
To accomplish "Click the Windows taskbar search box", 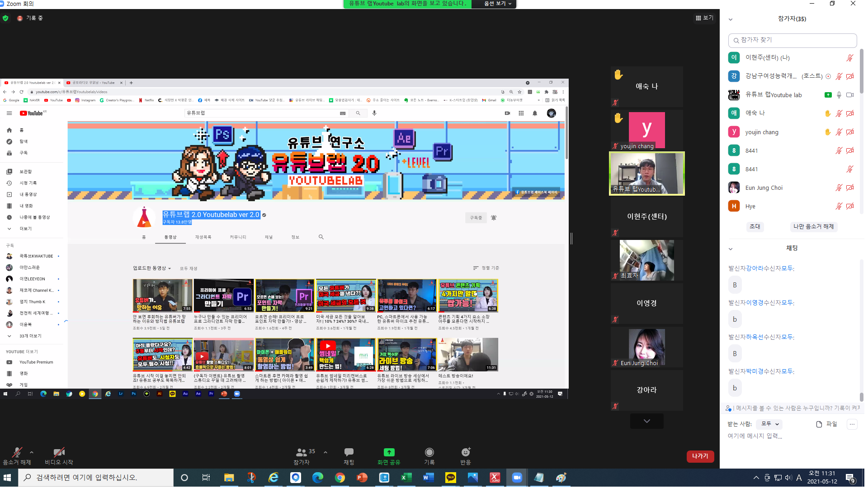I will (96, 478).
